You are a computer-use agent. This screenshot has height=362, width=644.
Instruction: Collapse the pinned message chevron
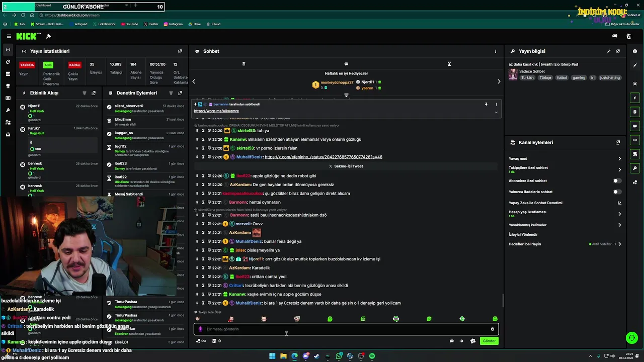click(496, 112)
